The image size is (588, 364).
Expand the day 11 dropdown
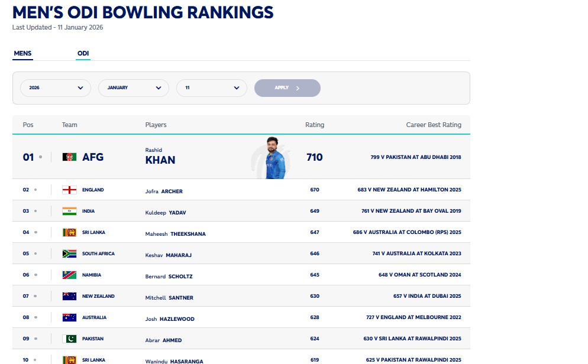[x=212, y=88]
